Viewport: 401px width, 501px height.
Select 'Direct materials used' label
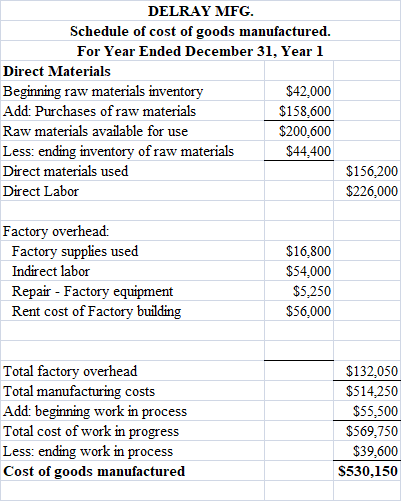(x=65, y=171)
